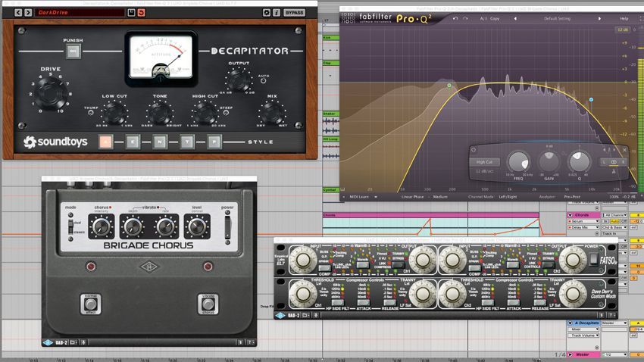
Task: Click the Pro-Q 2 undo arrow
Action: (x=455, y=18)
